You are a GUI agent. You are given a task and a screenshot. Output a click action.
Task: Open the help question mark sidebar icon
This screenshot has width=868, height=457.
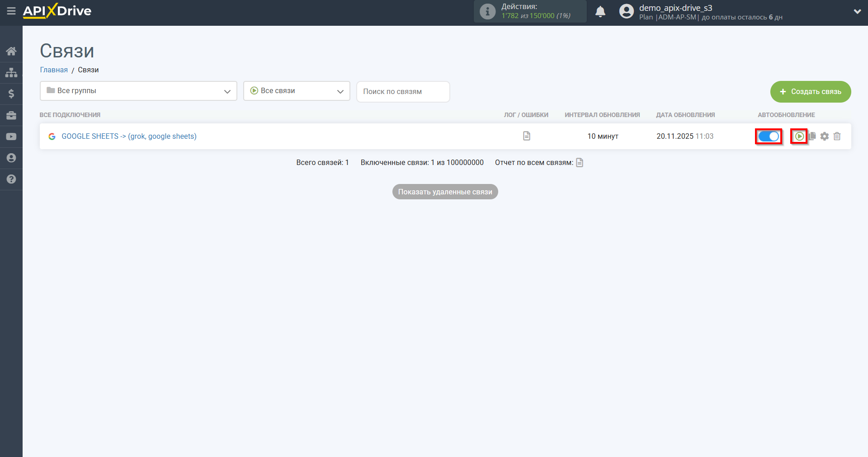pyautogui.click(x=11, y=179)
